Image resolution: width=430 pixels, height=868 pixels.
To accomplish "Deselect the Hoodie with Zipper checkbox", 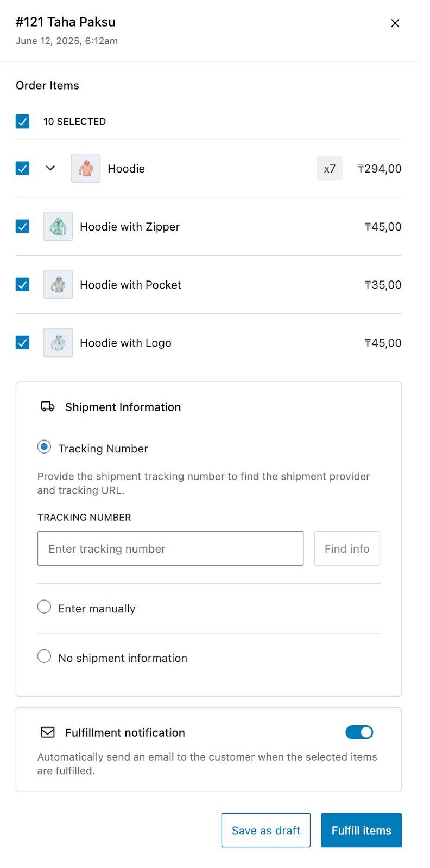I will 23,226.
